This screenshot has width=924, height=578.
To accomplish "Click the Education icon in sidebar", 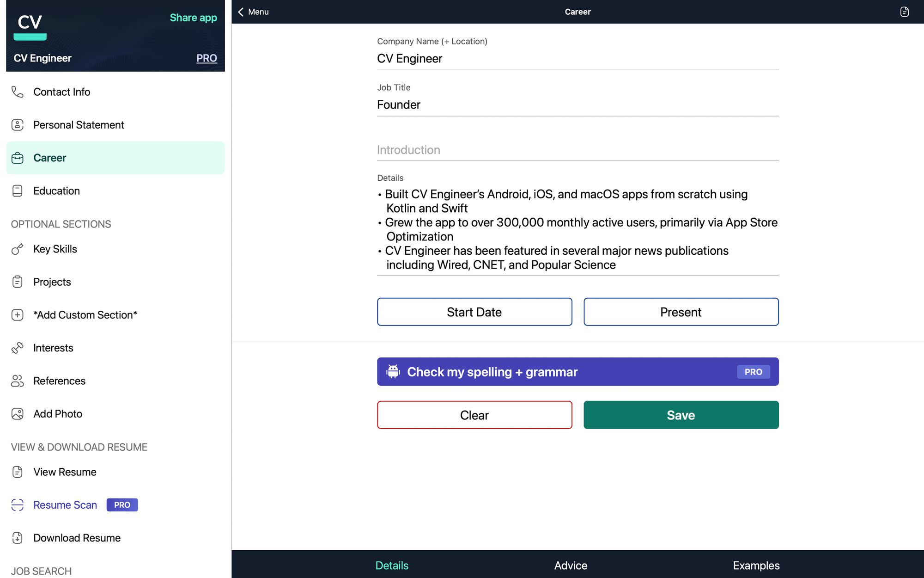I will (18, 191).
